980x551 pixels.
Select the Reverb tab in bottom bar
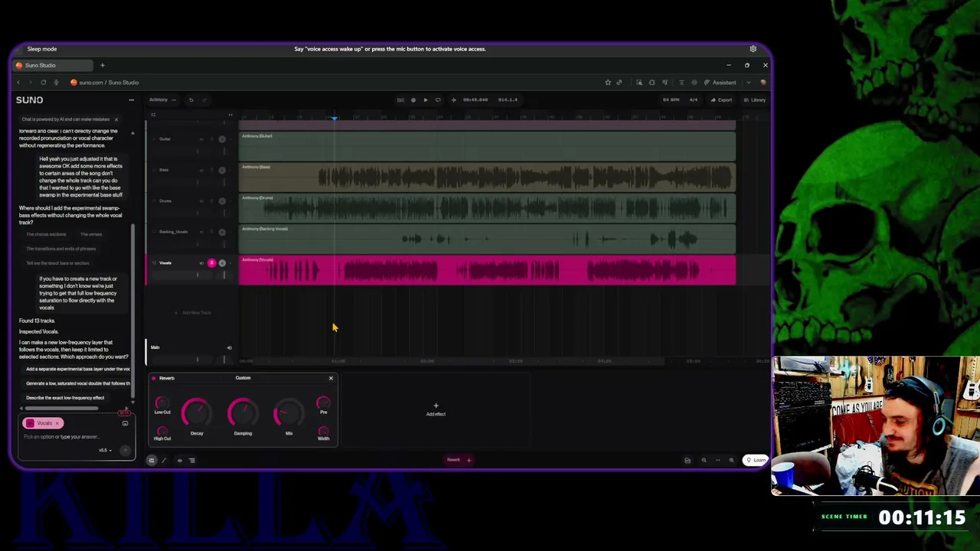click(x=453, y=461)
